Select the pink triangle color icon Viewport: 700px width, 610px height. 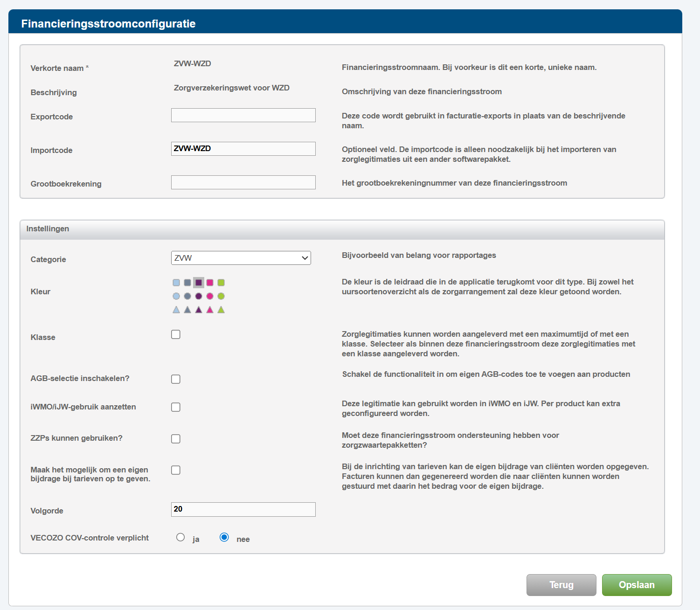[x=210, y=310]
